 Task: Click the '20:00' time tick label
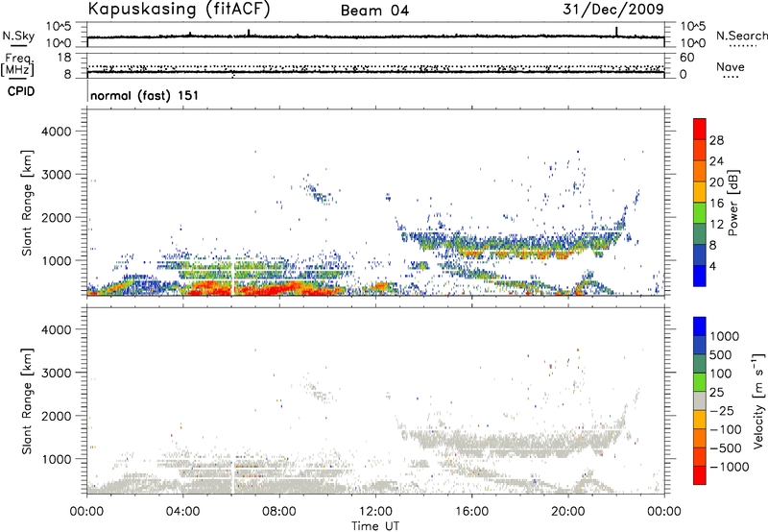pyautogui.click(x=567, y=512)
